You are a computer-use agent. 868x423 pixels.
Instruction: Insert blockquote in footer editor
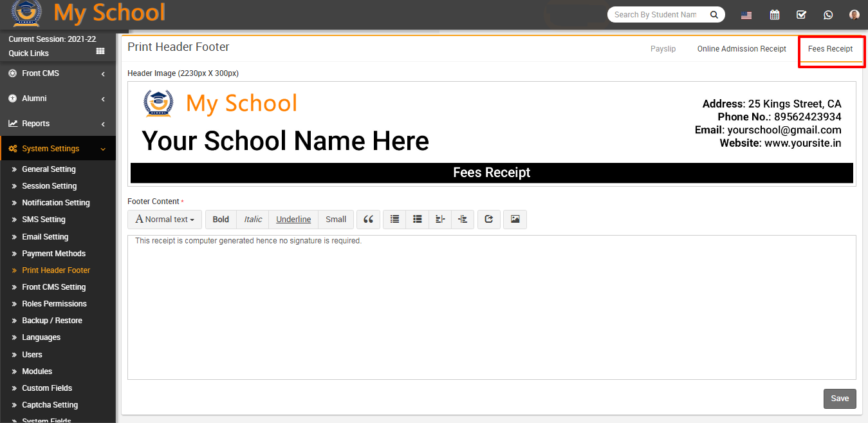coord(368,220)
